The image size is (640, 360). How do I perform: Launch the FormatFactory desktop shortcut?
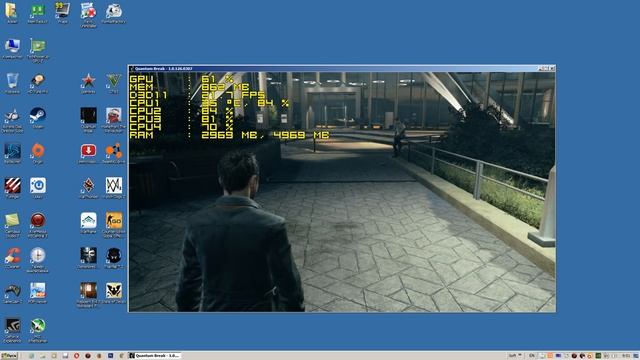[114, 11]
